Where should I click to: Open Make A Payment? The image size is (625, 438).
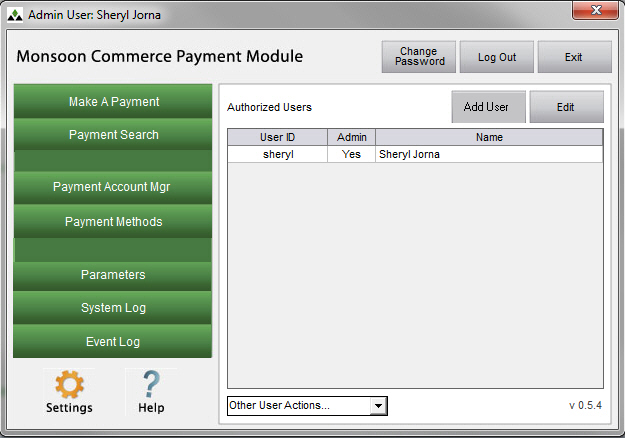[113, 101]
